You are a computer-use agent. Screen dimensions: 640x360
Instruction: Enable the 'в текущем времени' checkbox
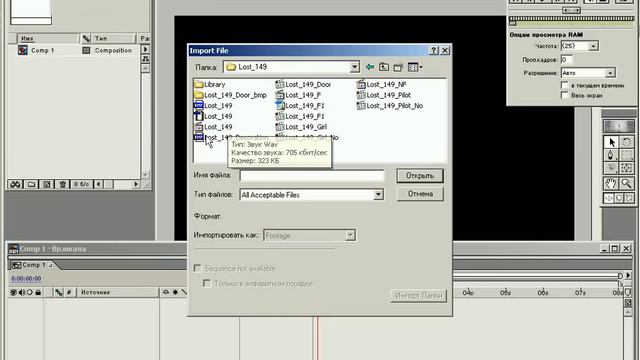click(564, 85)
